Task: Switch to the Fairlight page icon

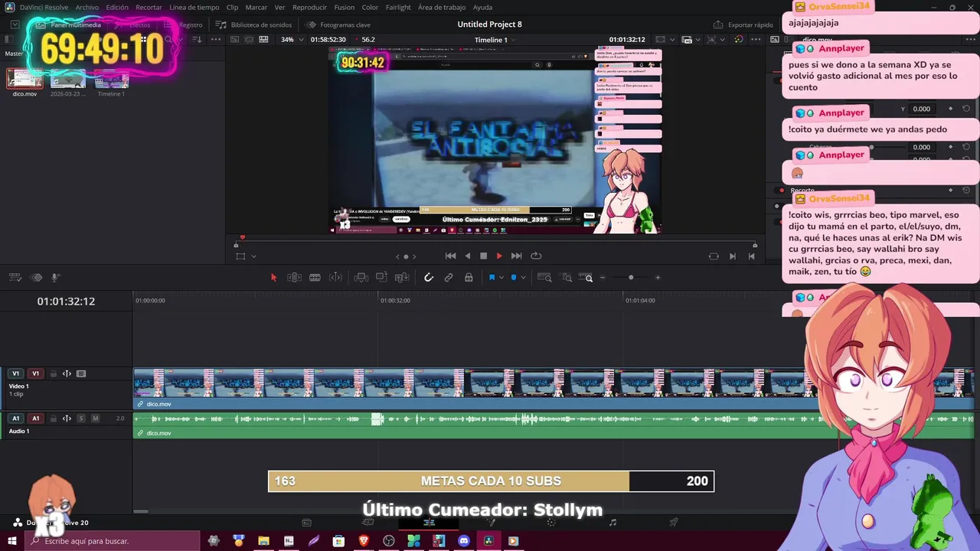Action: pyautogui.click(x=612, y=523)
